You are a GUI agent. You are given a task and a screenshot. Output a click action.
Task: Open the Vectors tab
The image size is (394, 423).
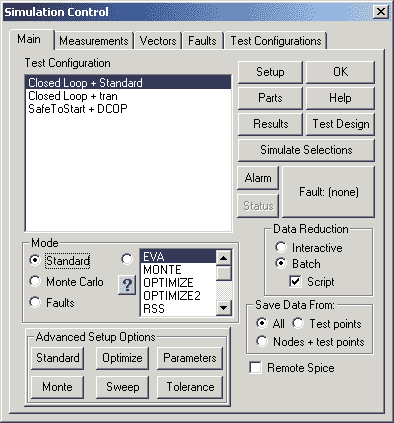coord(158,41)
